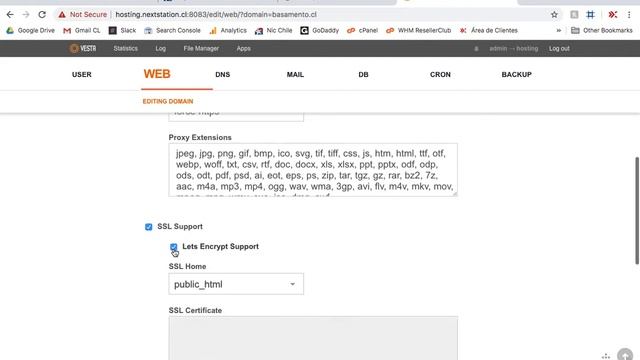Click the browser address bar URL
640x360 pixels.
(216, 15)
